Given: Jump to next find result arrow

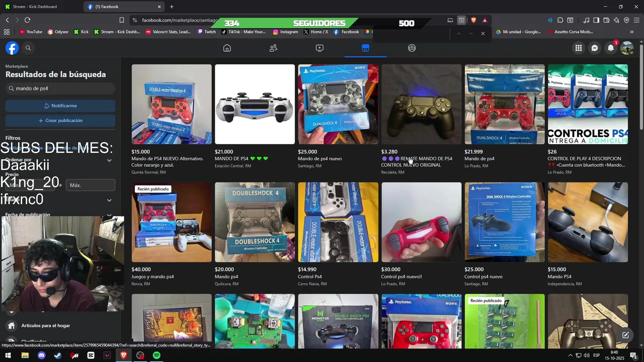Looking at the screenshot, I should 470,33.
